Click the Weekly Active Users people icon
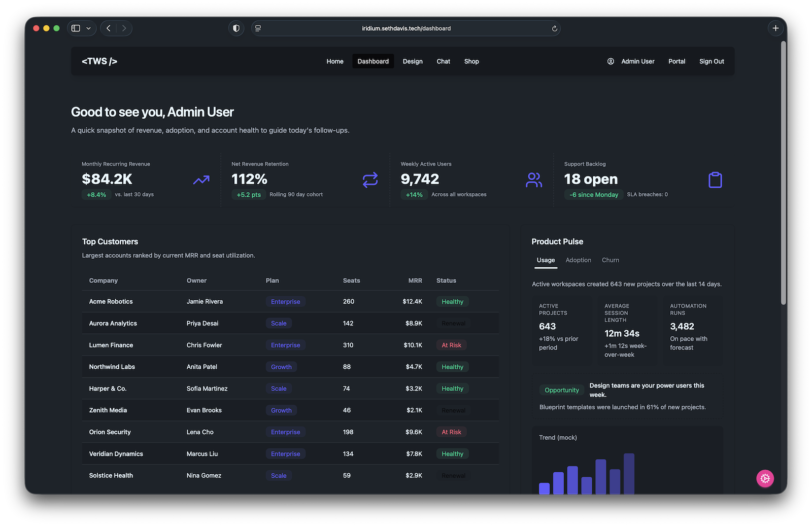The image size is (812, 527). (533, 180)
